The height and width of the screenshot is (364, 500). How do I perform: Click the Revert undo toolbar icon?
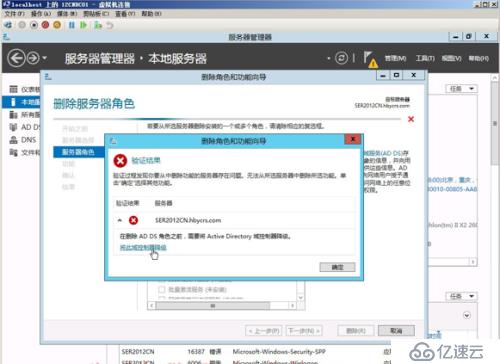110,25
